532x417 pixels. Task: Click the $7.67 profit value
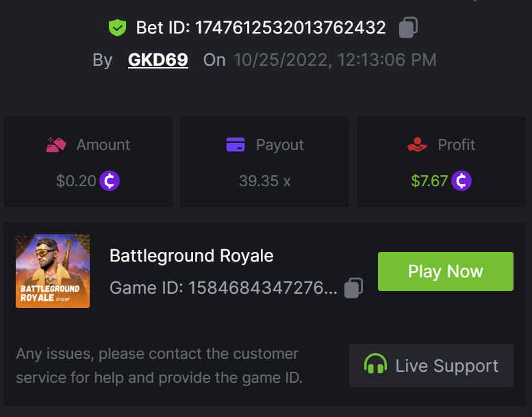tap(429, 181)
